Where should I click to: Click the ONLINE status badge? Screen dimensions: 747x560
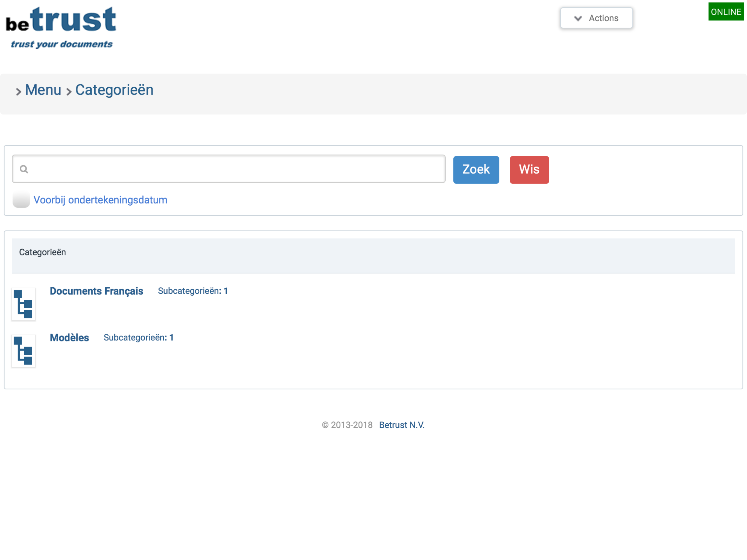tap(726, 12)
